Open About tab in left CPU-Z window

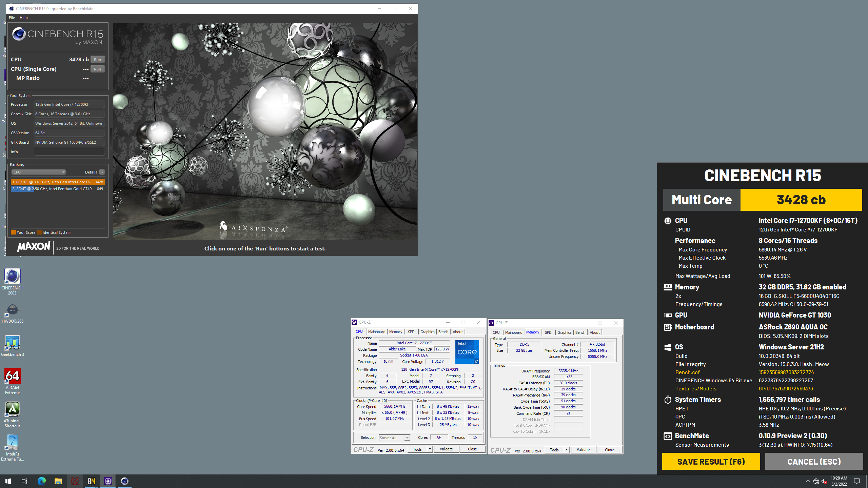(458, 332)
